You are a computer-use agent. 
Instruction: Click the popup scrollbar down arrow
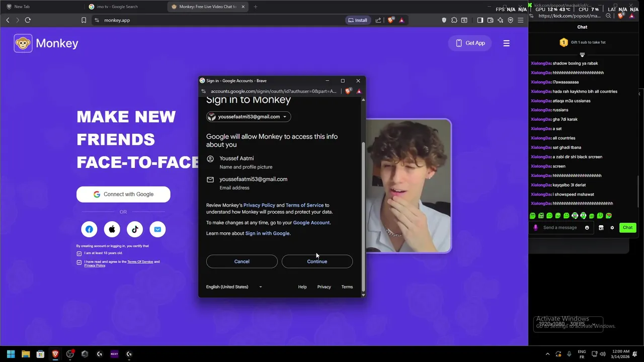click(x=363, y=295)
